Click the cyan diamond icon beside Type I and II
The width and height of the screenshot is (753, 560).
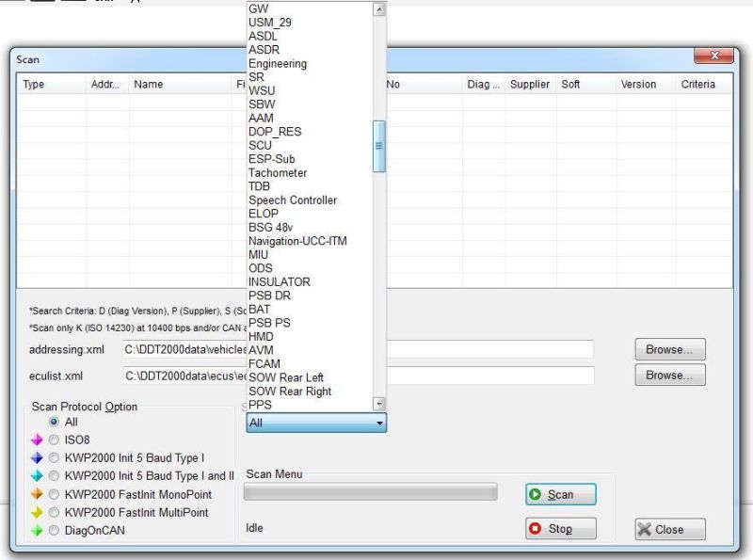point(37,476)
